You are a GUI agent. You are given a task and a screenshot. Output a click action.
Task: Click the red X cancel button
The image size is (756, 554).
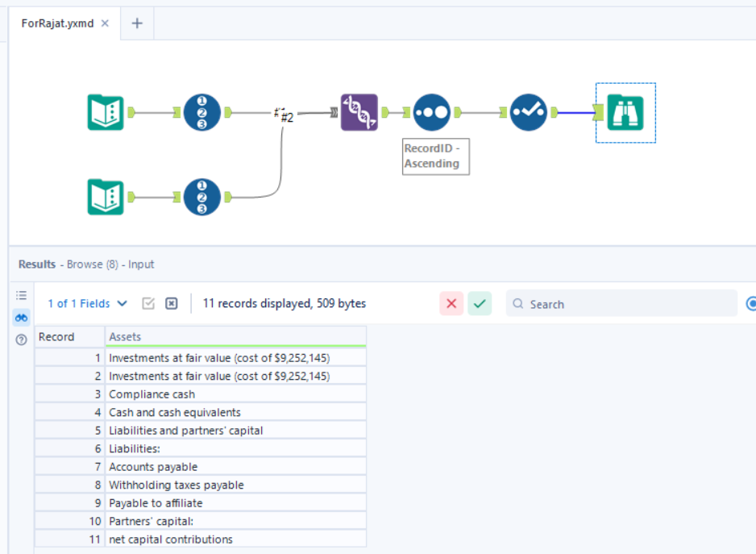[x=451, y=303]
